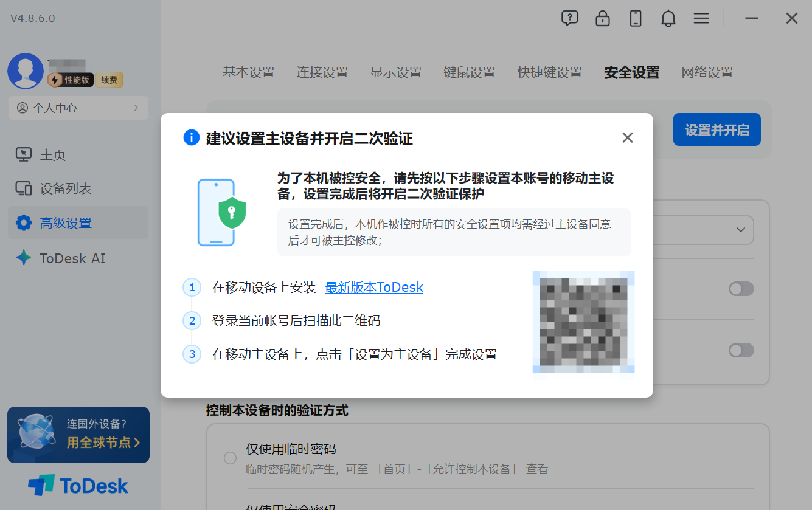Screen dimensions: 812x510
Task: Click the 性能版 badge
Action: coord(71,80)
